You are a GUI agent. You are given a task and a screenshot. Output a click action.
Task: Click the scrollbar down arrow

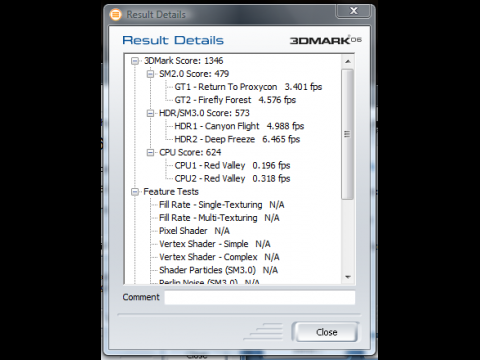pyautogui.click(x=348, y=277)
